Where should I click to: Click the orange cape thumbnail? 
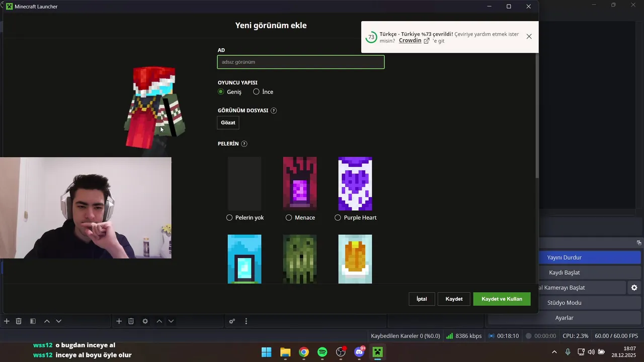pos(355,259)
